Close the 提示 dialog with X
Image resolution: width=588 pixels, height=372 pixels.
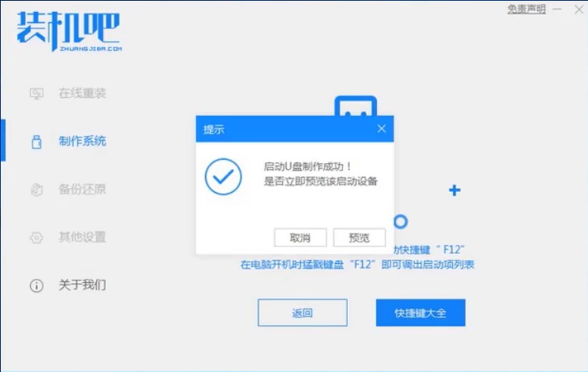382,129
